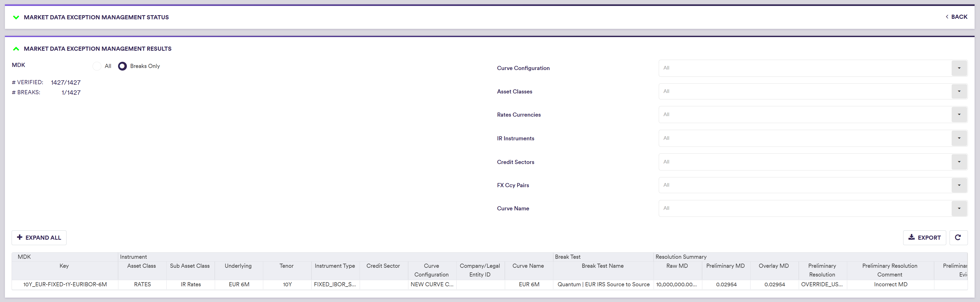Collapse Market Data Exception Management Results section
This screenshot has height=302, width=980.
coord(16,49)
